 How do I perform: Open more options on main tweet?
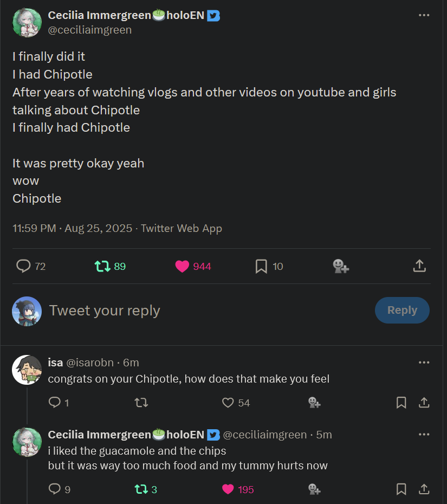point(424,15)
